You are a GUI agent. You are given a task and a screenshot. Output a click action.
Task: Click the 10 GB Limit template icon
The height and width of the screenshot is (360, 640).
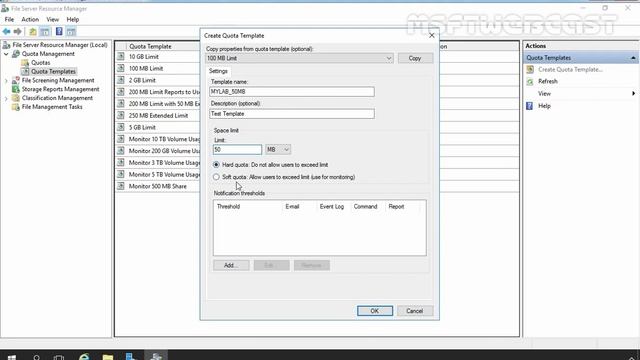coord(121,57)
